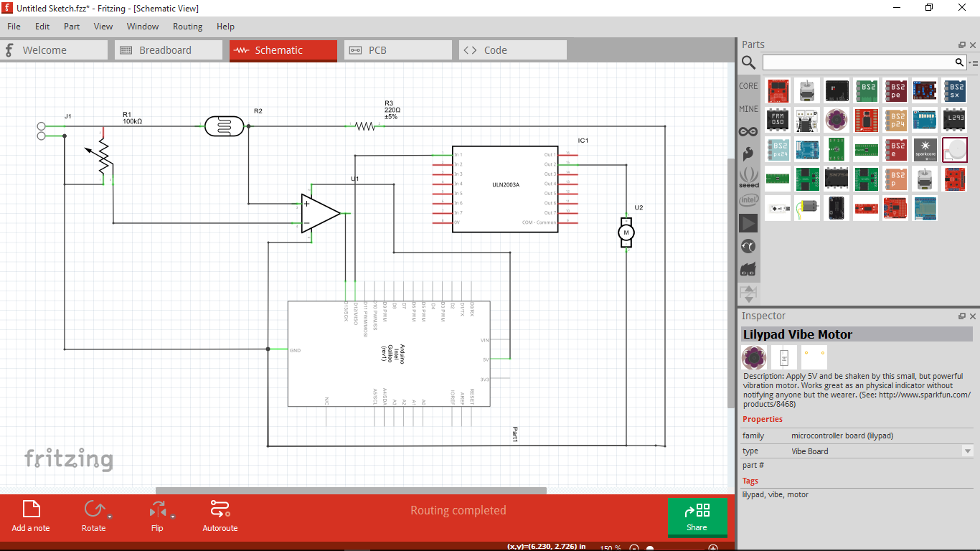Screen dimensions: 980x551
Task: Select the op-amp U1 symbol
Action: 320,213
